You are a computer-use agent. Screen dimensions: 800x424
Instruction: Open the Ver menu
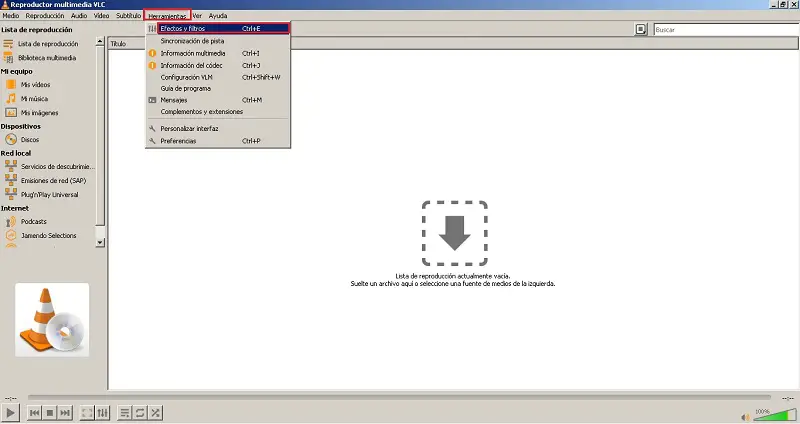click(x=197, y=16)
